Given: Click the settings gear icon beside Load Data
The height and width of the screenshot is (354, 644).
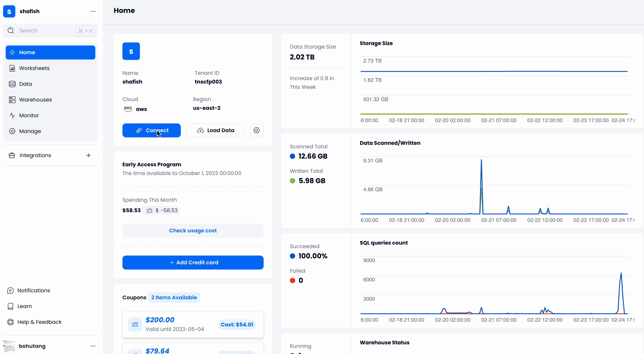Looking at the screenshot, I should click(x=256, y=130).
